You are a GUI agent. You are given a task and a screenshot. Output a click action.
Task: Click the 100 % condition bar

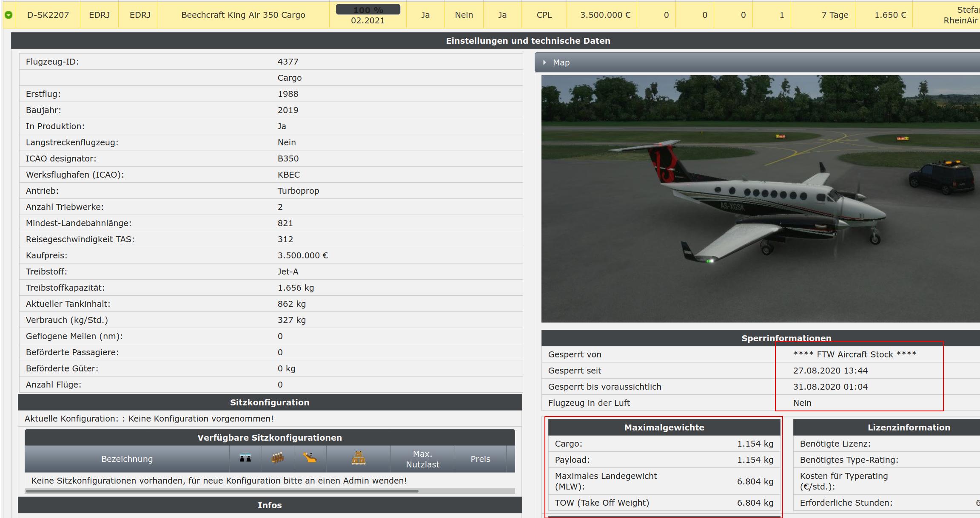click(368, 9)
